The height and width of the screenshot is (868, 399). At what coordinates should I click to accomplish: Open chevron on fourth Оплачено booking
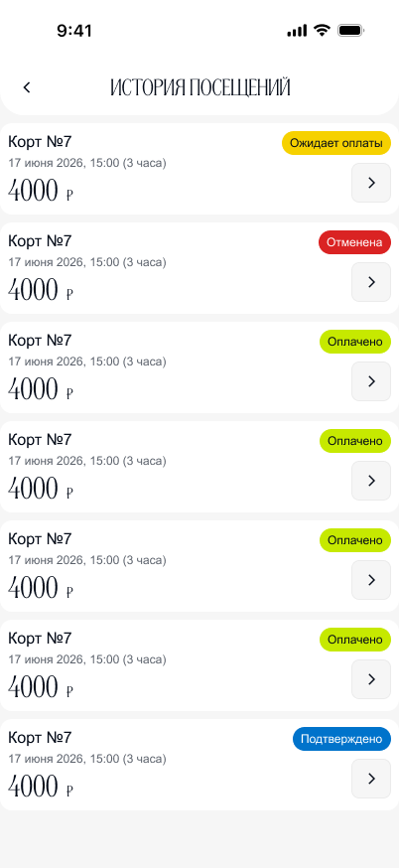point(371,679)
